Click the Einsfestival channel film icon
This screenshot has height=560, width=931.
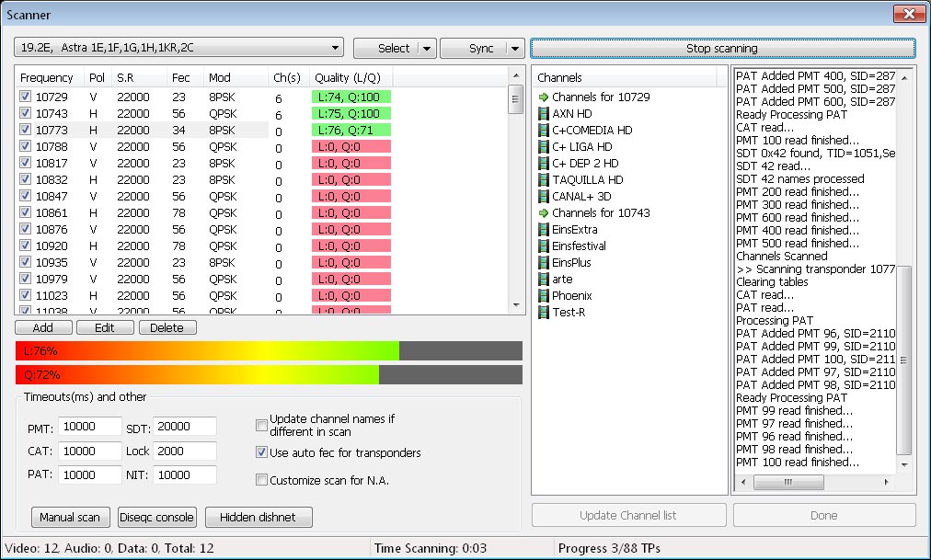pyautogui.click(x=544, y=246)
